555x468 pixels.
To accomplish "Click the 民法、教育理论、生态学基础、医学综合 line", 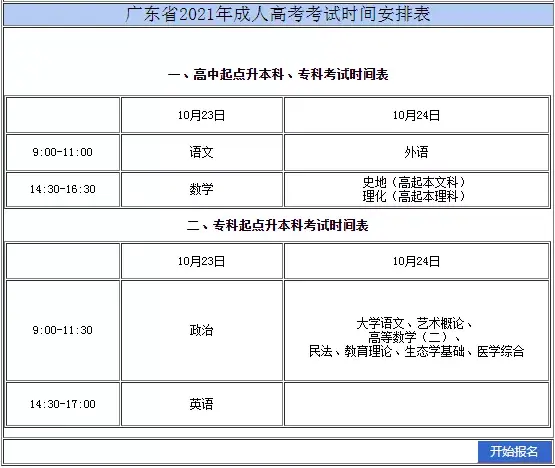I will pos(417,352).
